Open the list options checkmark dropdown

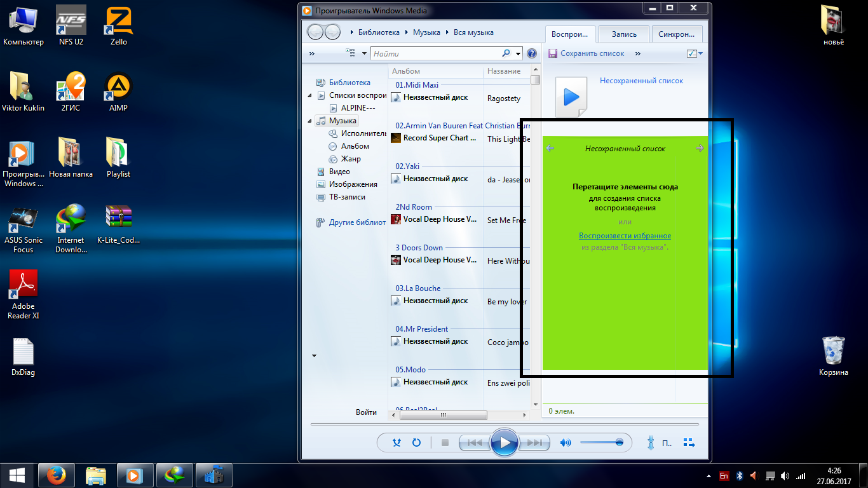pos(695,54)
